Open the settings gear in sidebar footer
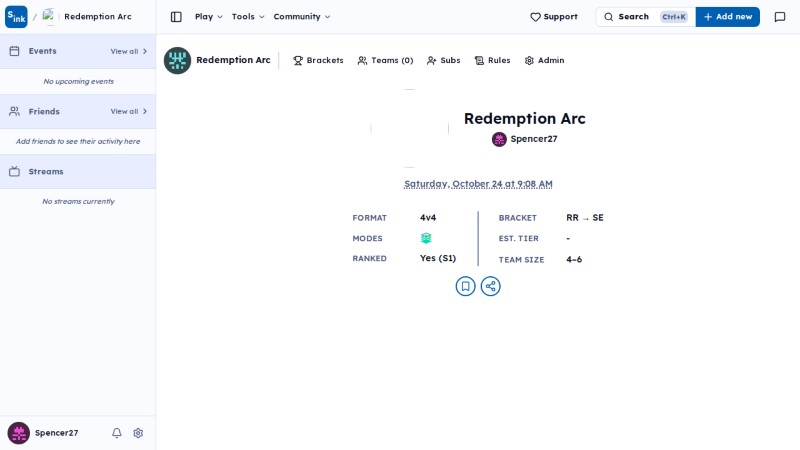 click(138, 433)
